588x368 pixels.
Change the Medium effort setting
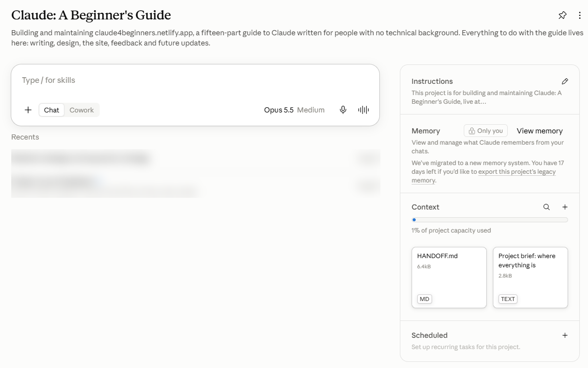(311, 110)
